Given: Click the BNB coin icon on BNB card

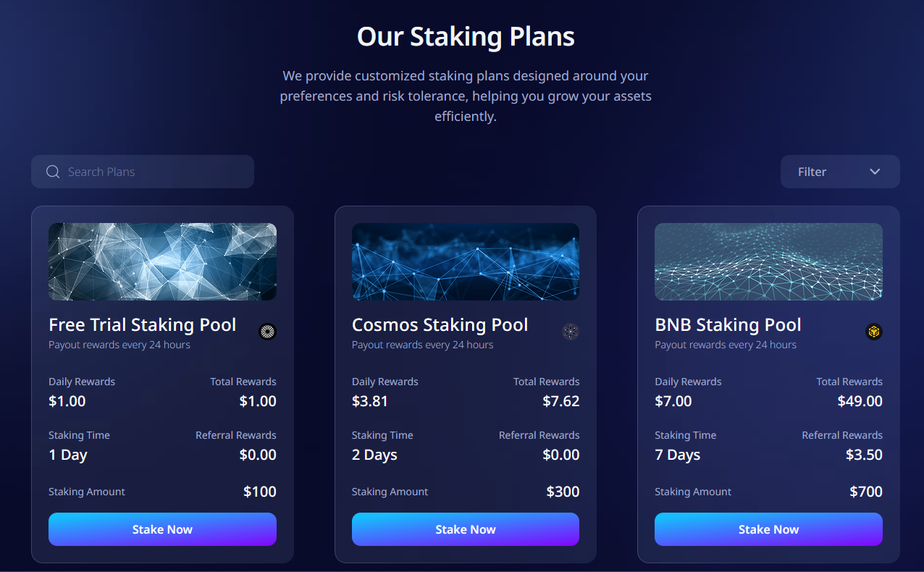Looking at the screenshot, I should [x=873, y=332].
